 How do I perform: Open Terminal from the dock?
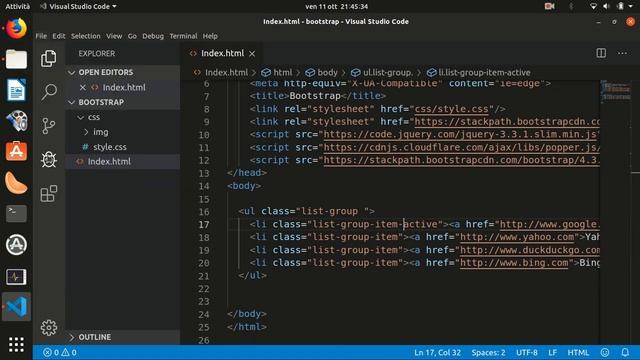pos(16,213)
